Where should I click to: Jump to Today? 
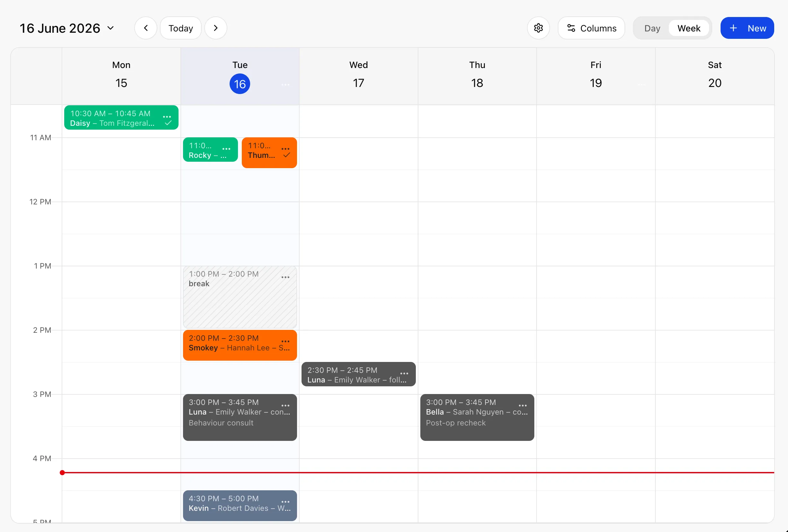(181, 28)
